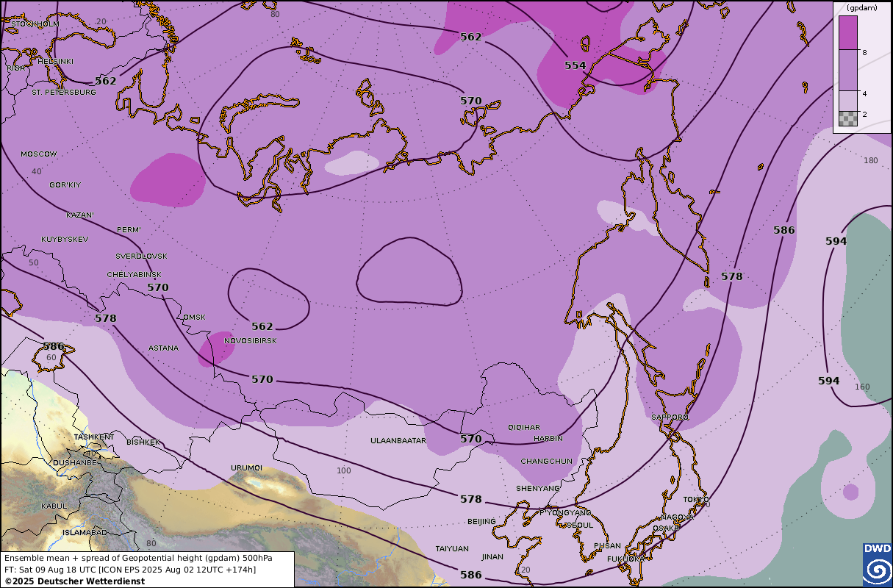
Task: Click the P'YONGYANG city label
Action: [x=565, y=513]
